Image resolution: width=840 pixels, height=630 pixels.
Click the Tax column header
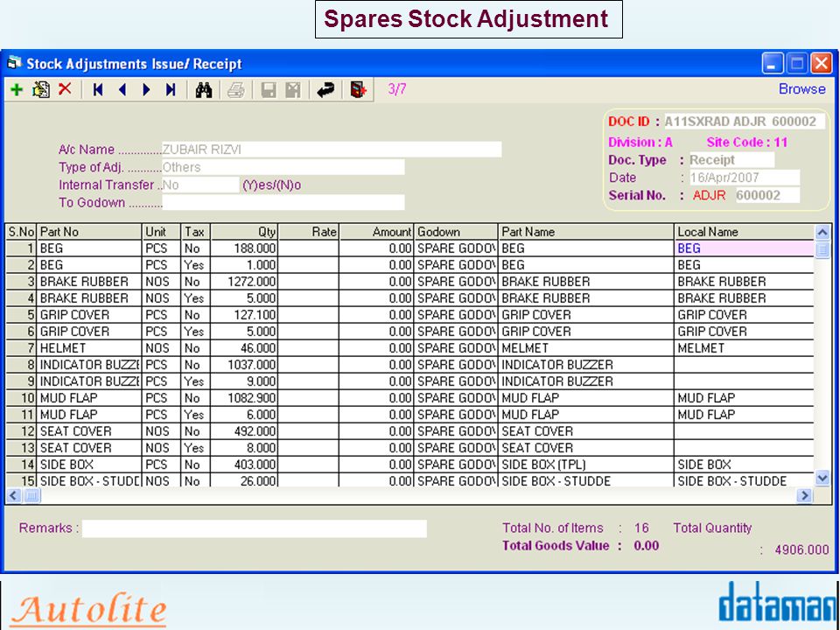click(x=195, y=232)
